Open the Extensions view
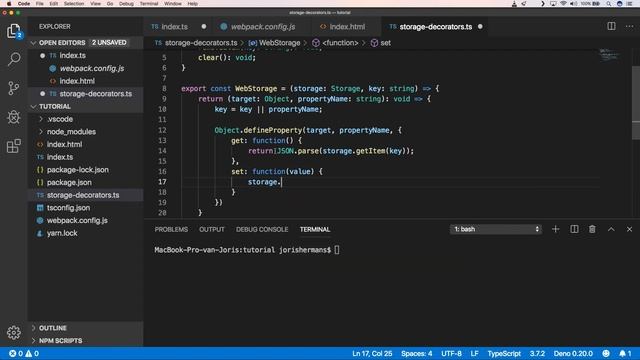The width and height of the screenshot is (640, 360). (x=13, y=146)
